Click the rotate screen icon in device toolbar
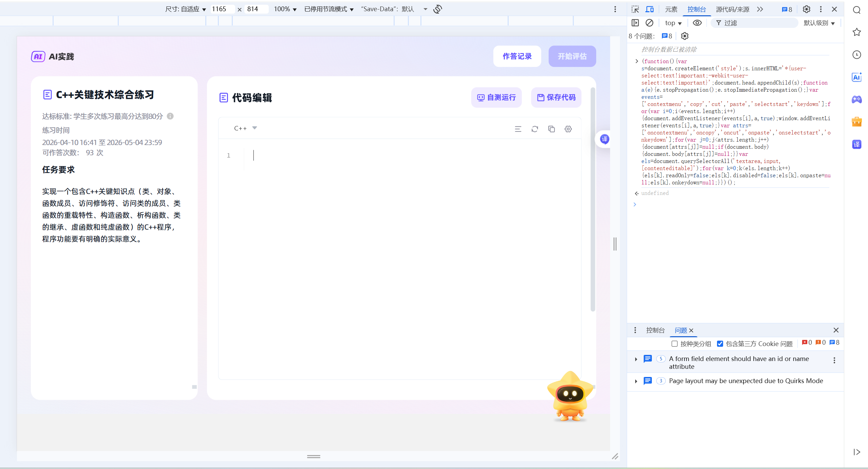The image size is (868, 469). click(x=438, y=9)
